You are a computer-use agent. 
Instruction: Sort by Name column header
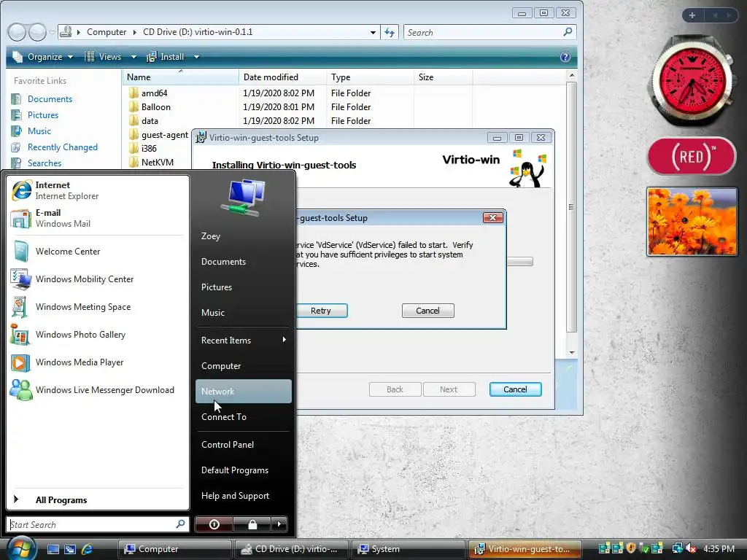point(181,77)
